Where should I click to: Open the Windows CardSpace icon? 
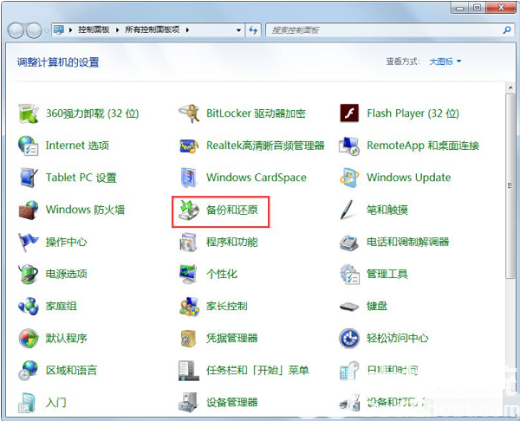189,178
